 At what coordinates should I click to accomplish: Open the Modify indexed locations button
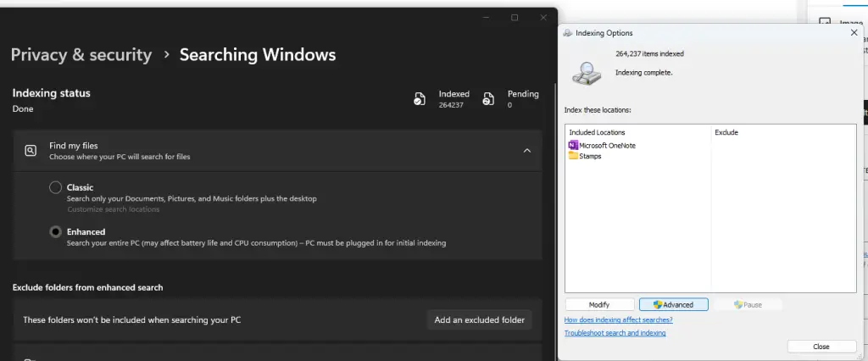(x=599, y=305)
